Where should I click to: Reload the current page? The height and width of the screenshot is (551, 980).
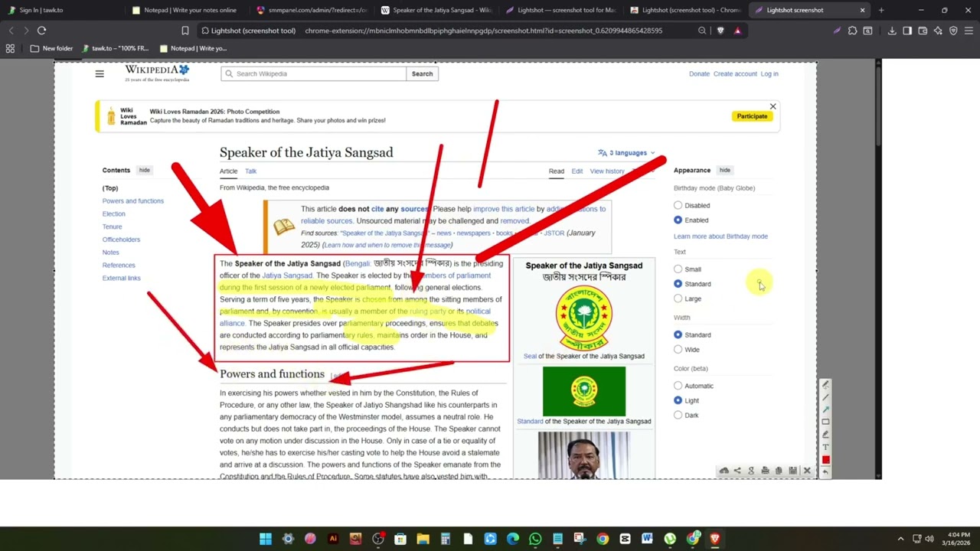[41, 31]
